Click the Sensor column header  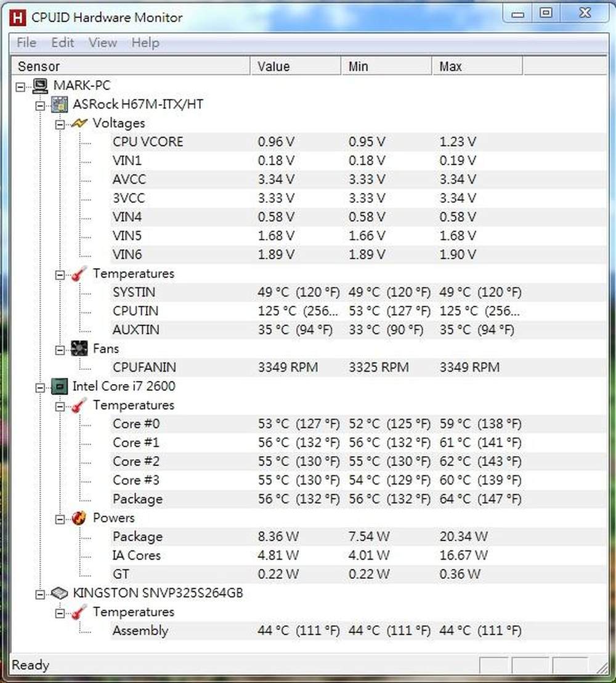tap(131, 66)
